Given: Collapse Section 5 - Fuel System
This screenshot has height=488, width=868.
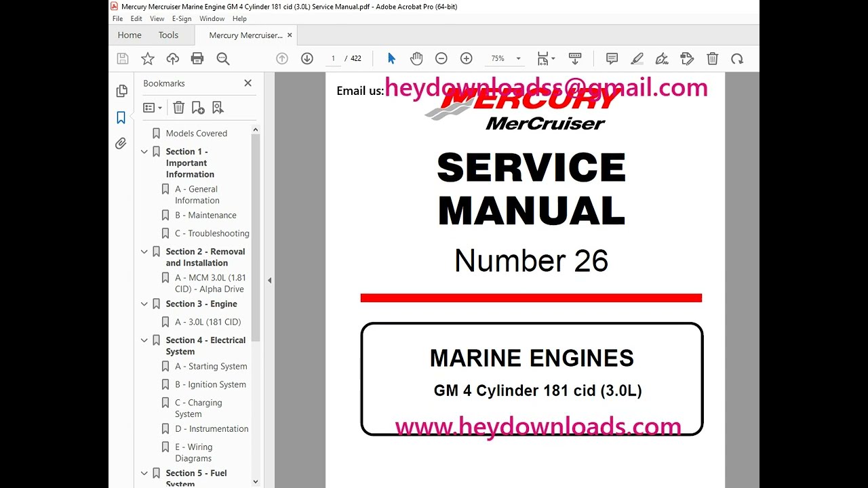Looking at the screenshot, I should click(x=144, y=473).
